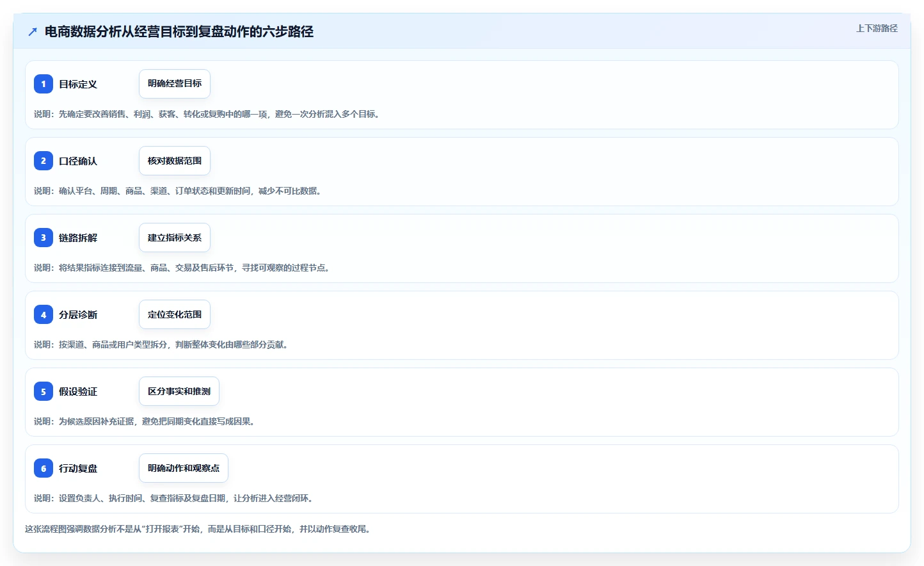Click the 区分事实和推测 tag button
Screen dimensions: 924x566
pos(179,391)
